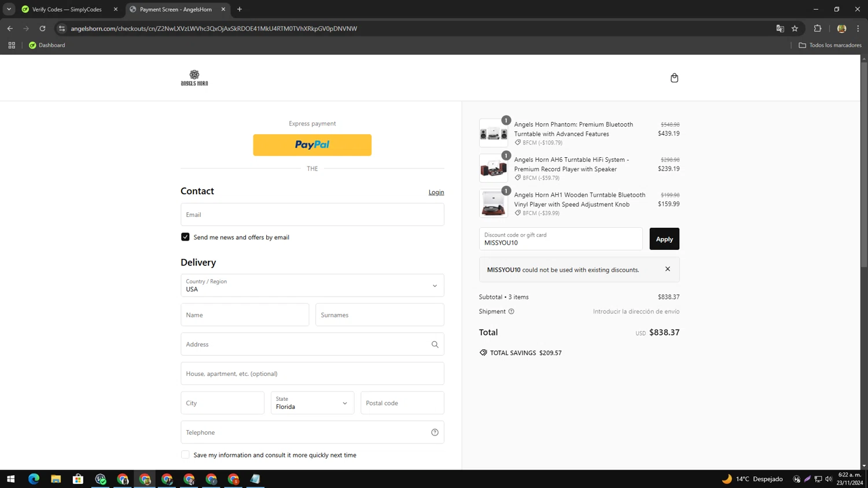Select the Payment Screen - AngelsHorn tab
The height and width of the screenshot is (488, 868).
(177, 10)
